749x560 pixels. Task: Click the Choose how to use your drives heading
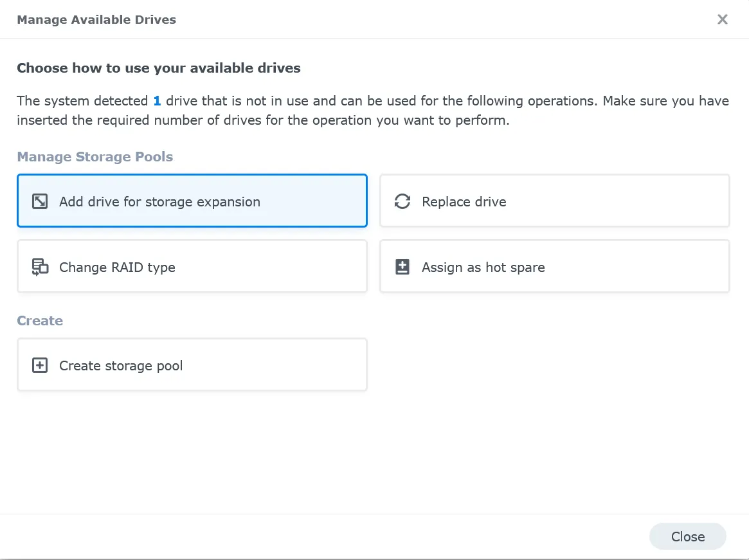coord(159,68)
